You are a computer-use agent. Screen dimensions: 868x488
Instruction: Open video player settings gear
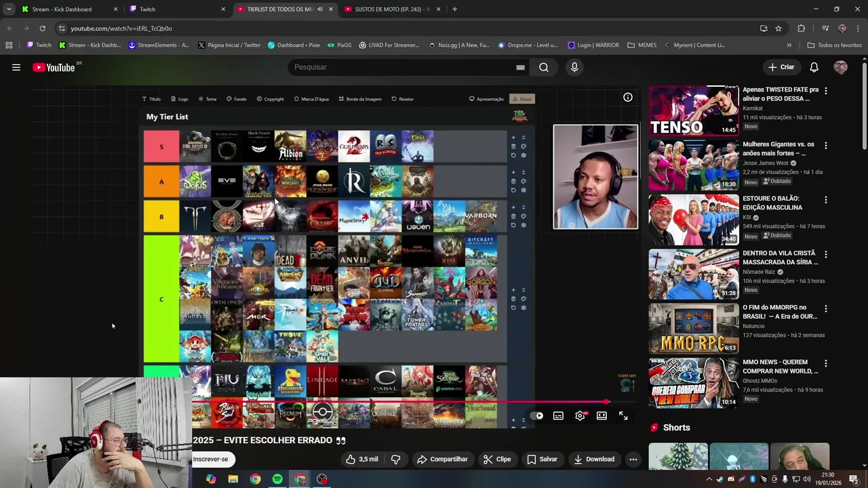pos(580,416)
